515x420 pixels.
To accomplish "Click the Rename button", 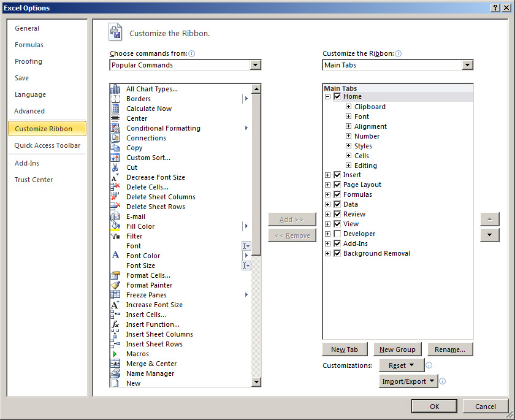I will [x=450, y=349].
